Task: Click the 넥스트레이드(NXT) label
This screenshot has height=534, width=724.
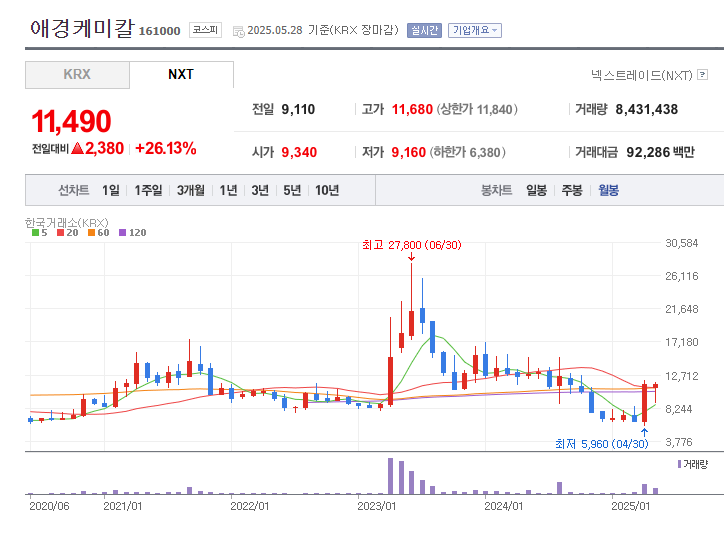Action: tap(642, 75)
